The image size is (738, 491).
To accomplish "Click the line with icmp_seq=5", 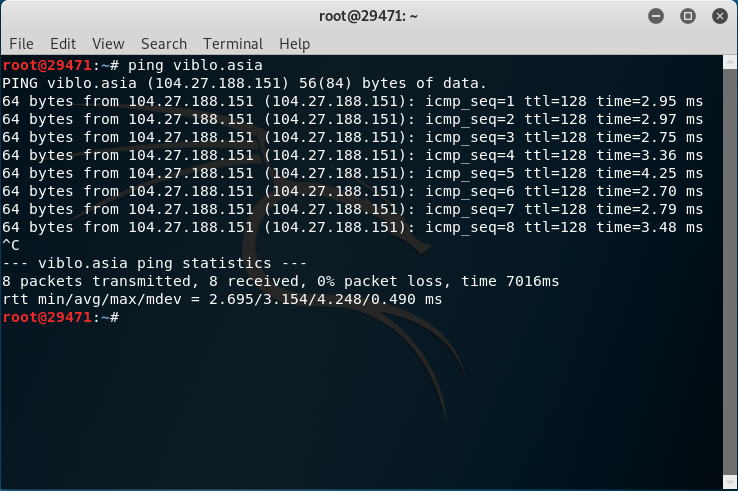I will [x=353, y=173].
